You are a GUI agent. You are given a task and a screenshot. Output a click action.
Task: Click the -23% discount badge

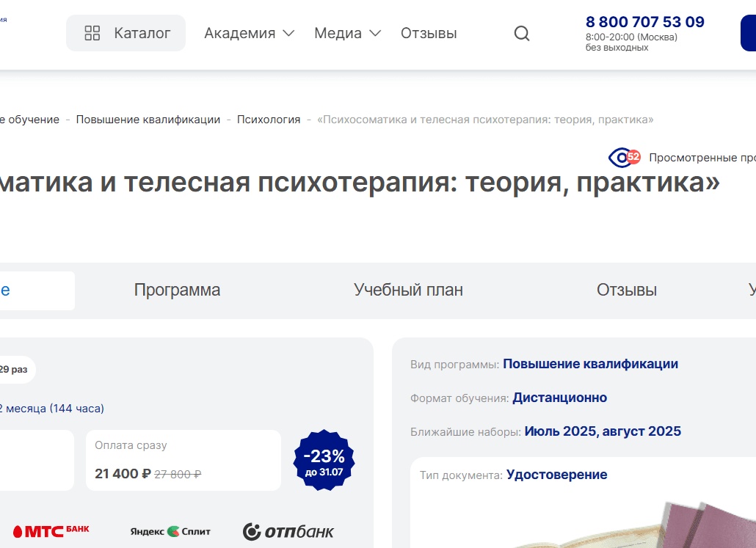[x=324, y=460]
